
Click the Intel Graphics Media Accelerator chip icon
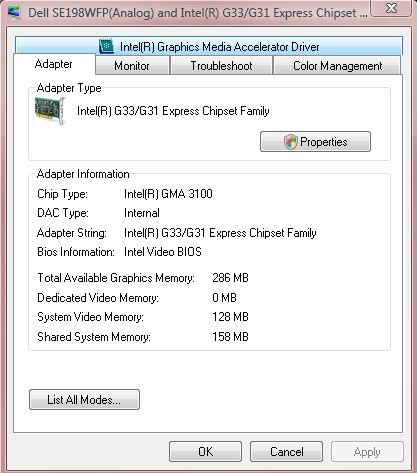[106, 46]
